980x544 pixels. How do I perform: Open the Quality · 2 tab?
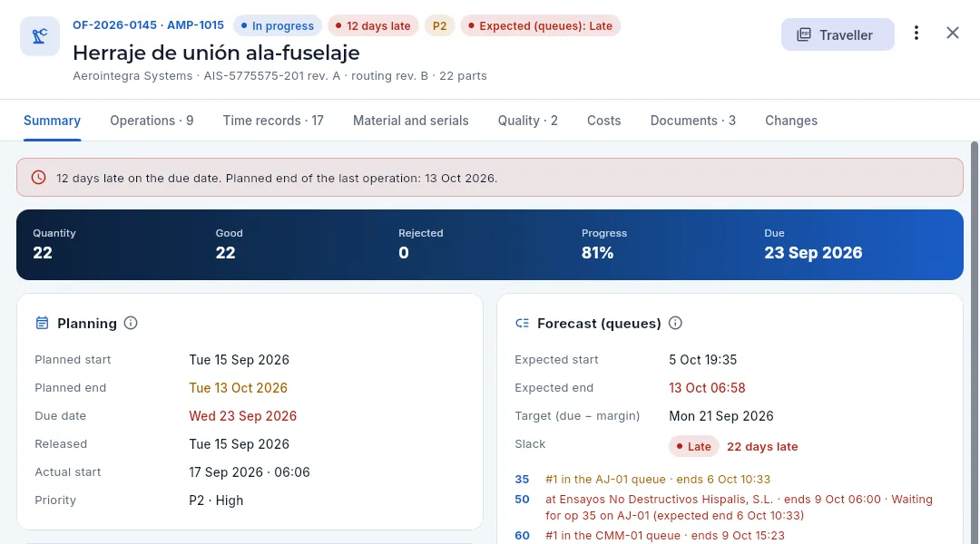(527, 121)
